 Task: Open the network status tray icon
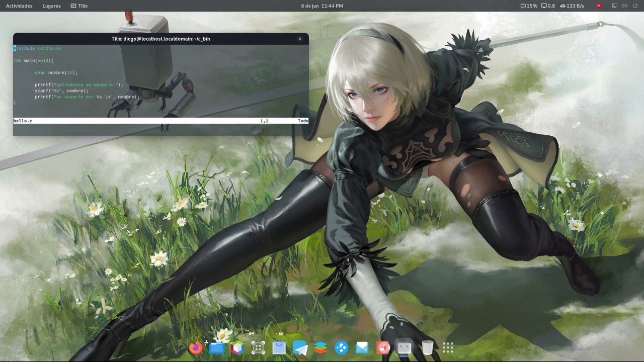pos(614,6)
